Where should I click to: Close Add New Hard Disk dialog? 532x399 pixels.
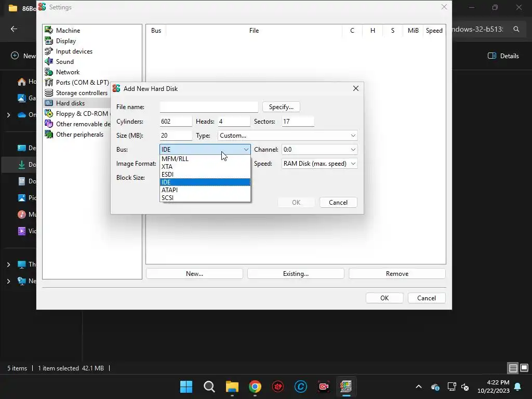pos(355,88)
